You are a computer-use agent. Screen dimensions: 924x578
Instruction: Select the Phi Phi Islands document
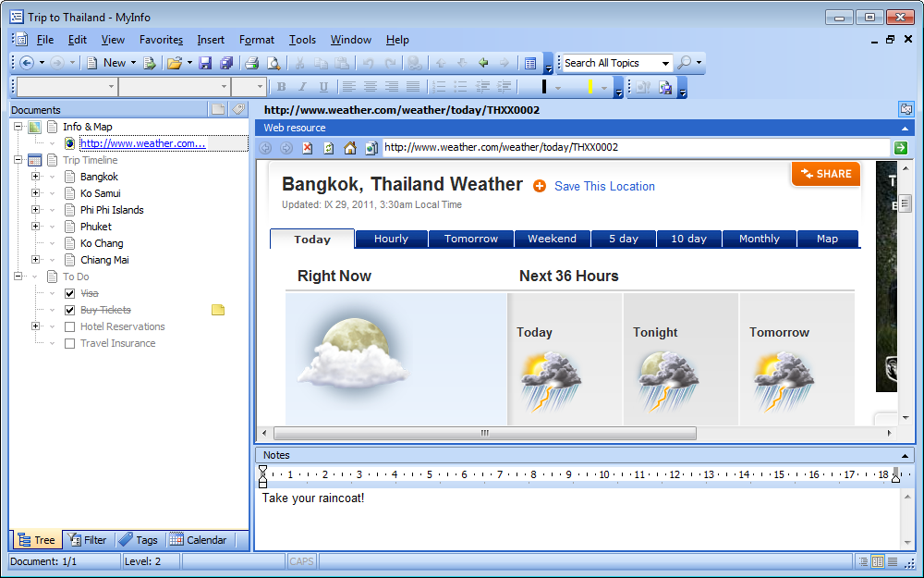click(112, 210)
